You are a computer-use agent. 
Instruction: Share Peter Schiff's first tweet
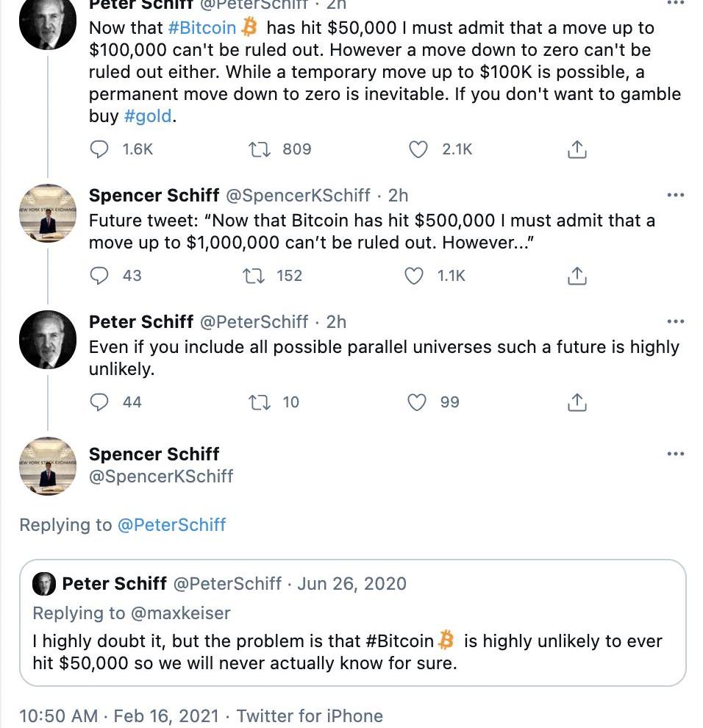577,149
